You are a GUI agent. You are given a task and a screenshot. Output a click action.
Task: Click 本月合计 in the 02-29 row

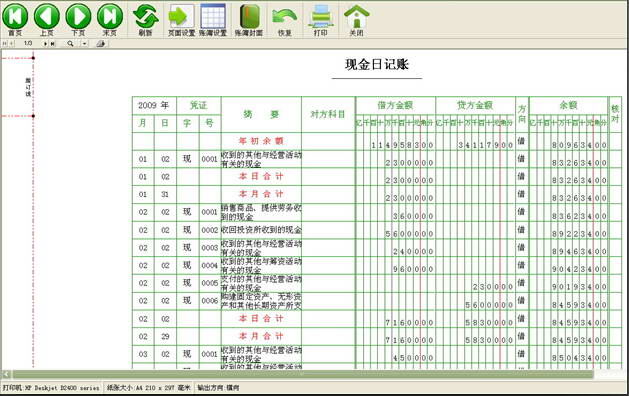coord(261,336)
